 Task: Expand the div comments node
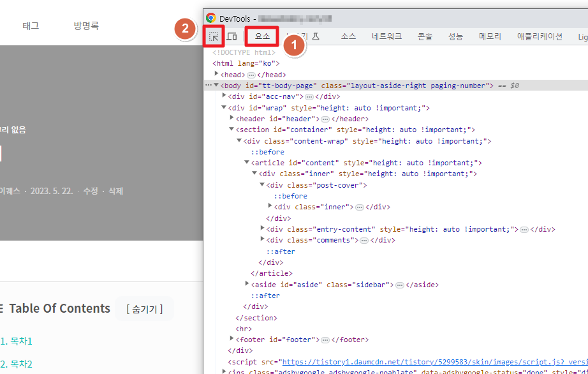(263, 239)
